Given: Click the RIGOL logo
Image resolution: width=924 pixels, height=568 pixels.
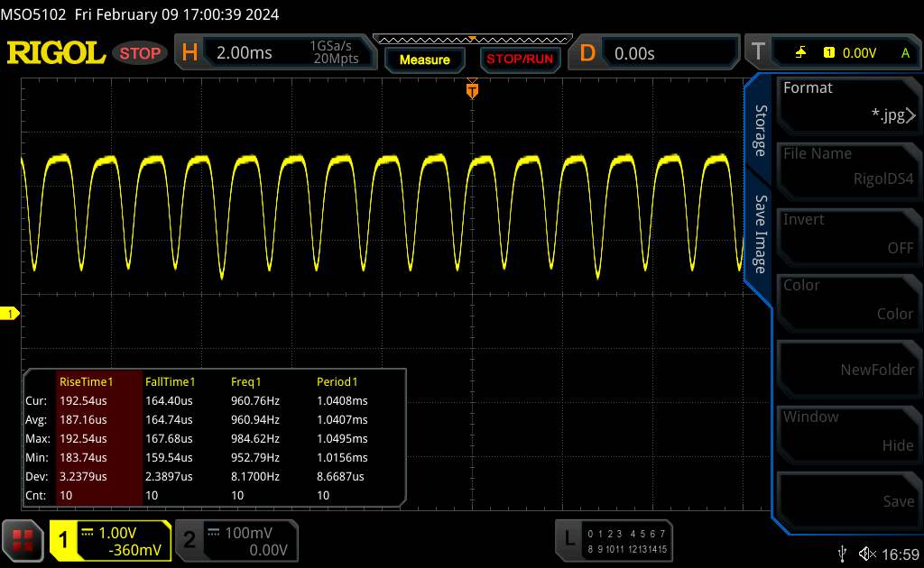Looking at the screenshot, I should (56, 53).
